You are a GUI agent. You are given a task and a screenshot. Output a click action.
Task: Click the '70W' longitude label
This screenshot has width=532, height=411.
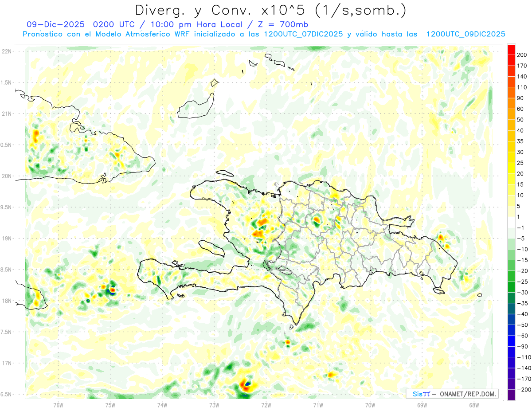[370, 405]
